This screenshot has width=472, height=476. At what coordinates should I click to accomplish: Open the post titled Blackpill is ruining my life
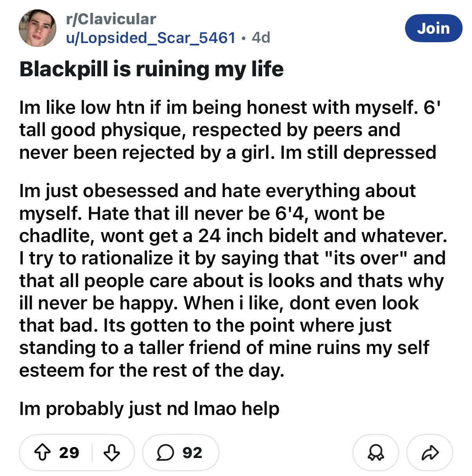[151, 69]
